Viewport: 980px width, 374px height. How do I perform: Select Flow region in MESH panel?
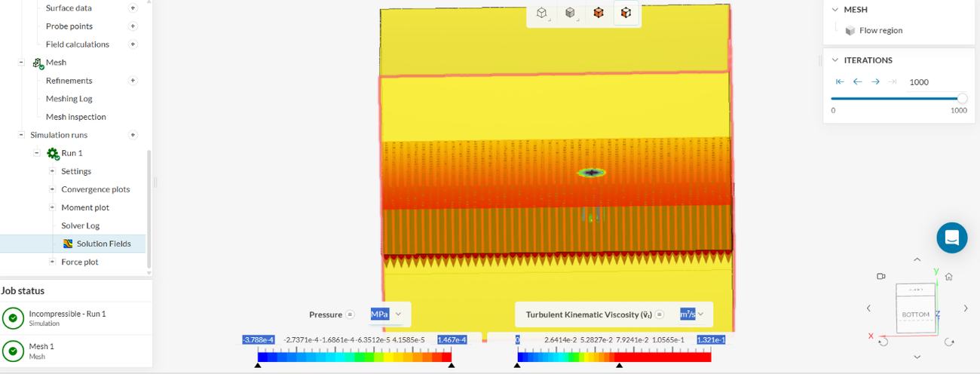(881, 31)
